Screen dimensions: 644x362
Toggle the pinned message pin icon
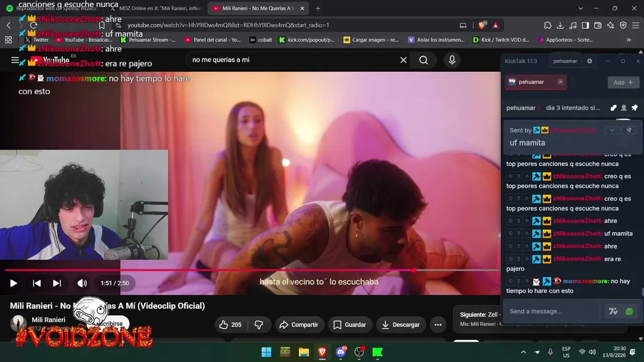tap(634, 108)
